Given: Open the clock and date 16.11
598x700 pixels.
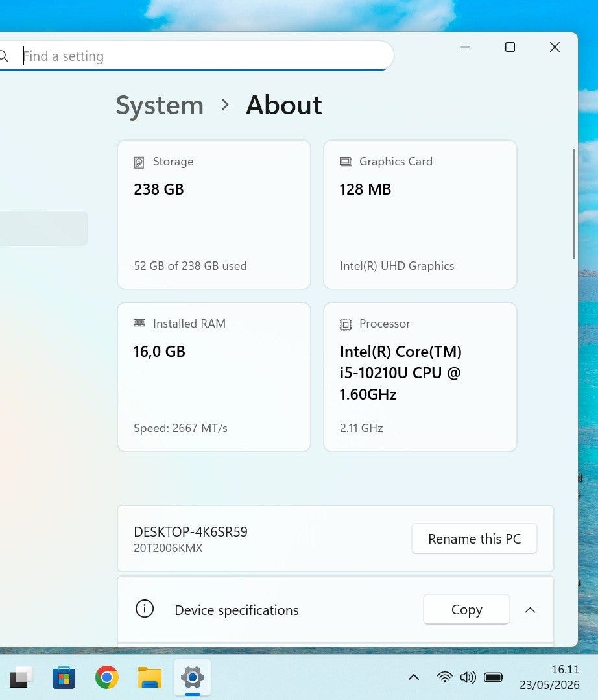Looking at the screenshot, I should tap(549, 677).
